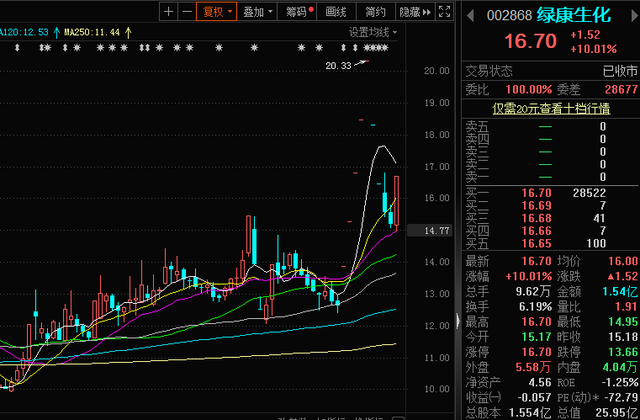Open the 叠加 overlay dropdown
The height and width of the screenshot is (420, 640).
click(257, 12)
